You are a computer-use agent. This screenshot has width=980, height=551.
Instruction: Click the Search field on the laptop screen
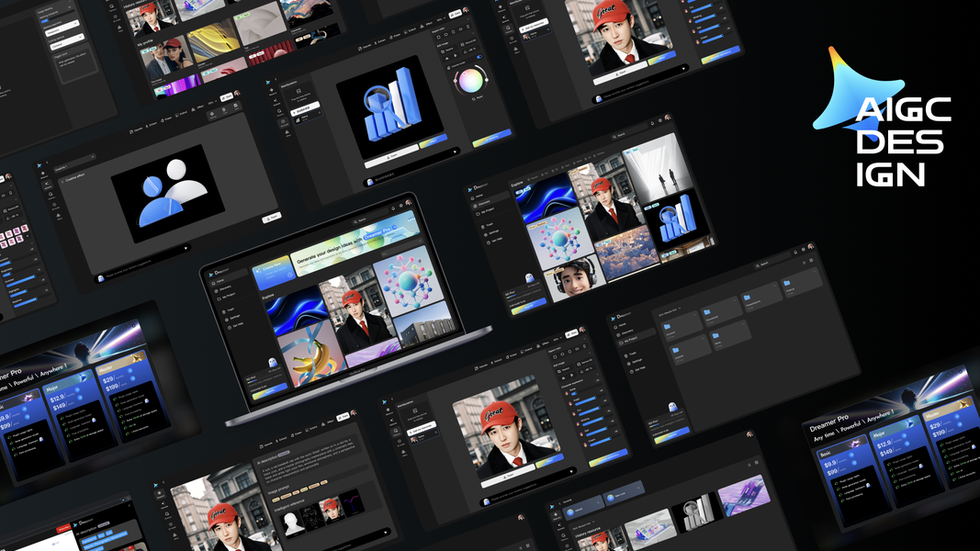369,219
